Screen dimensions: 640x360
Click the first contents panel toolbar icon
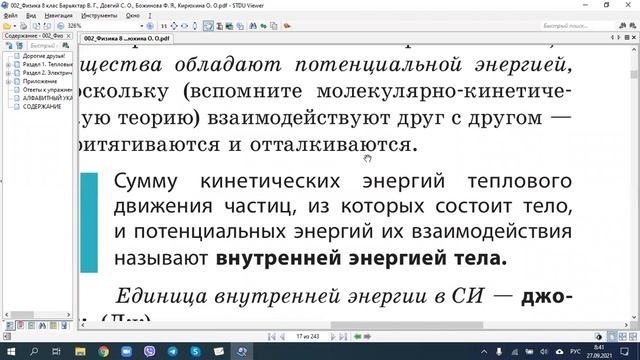tap(9, 46)
